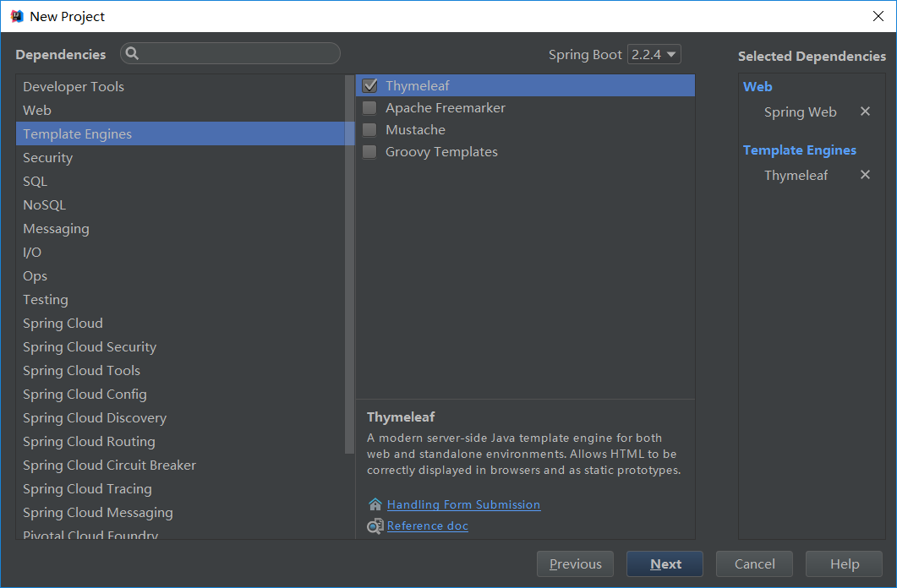Screen dimensions: 897x588
Task: Click the category list scrollbar
Action: (x=349, y=264)
